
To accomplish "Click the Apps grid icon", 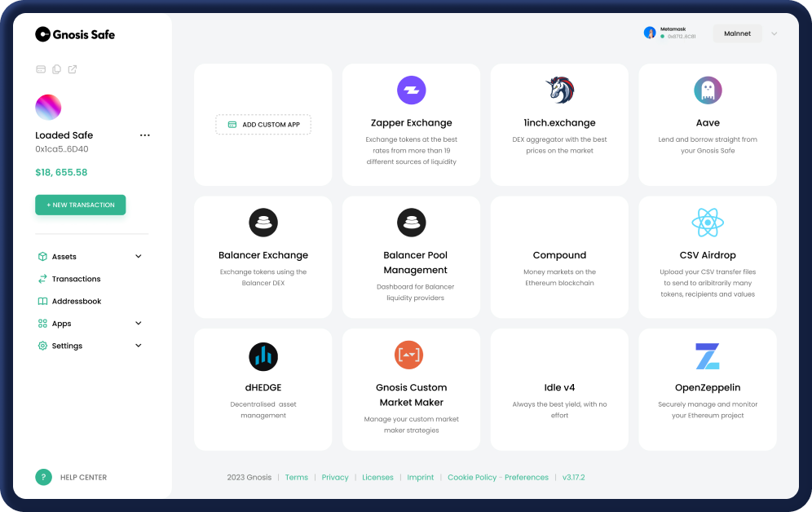I will point(42,324).
